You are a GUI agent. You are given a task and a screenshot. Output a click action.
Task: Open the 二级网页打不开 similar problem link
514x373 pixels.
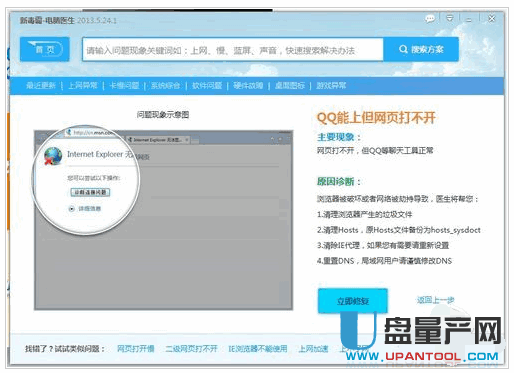[191, 349]
